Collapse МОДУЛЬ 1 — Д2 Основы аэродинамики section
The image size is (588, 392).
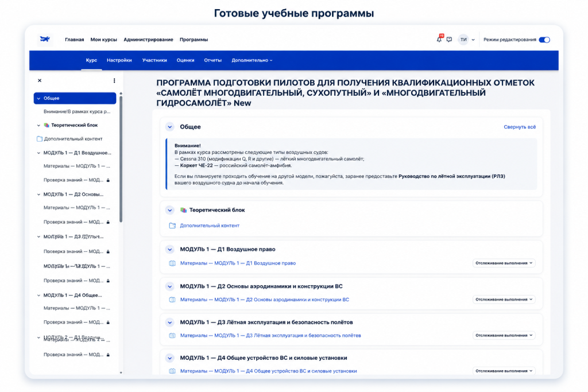pyautogui.click(x=170, y=286)
